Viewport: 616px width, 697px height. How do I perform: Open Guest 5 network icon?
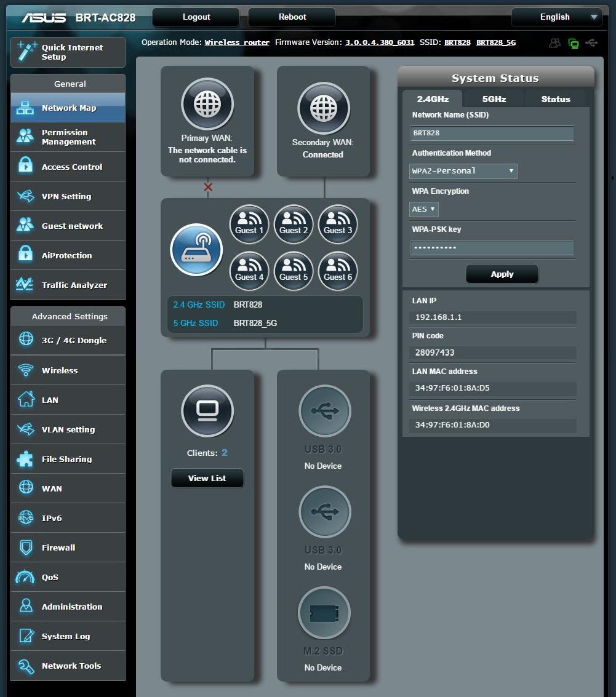coord(294,271)
